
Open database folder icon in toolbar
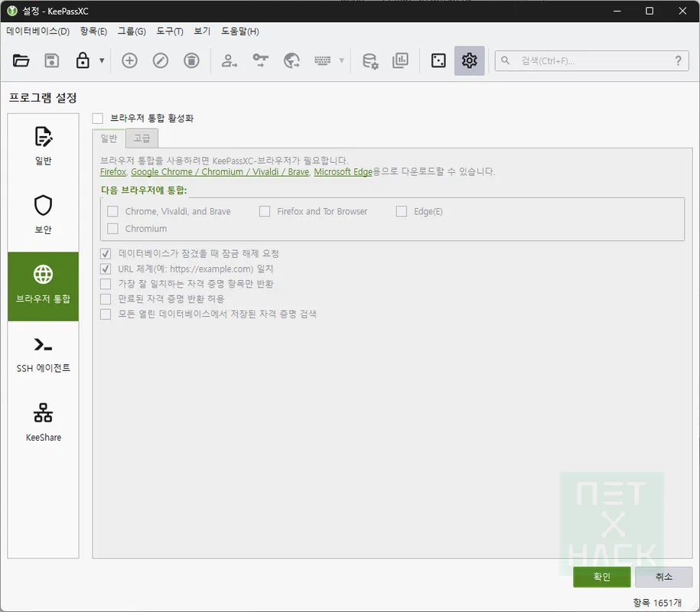(21, 60)
